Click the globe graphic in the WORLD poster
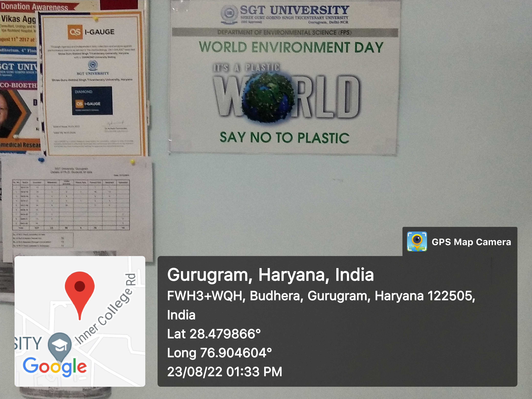 (268, 97)
